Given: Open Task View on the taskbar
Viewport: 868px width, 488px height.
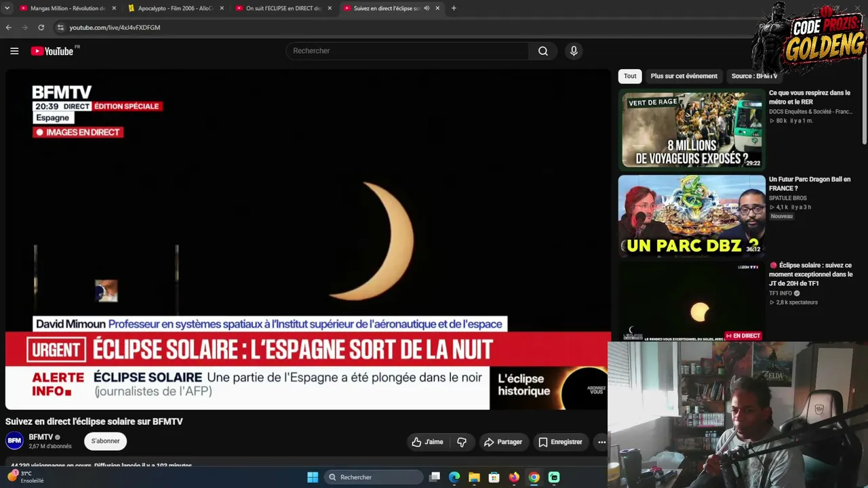Looking at the screenshot, I should 435,477.
